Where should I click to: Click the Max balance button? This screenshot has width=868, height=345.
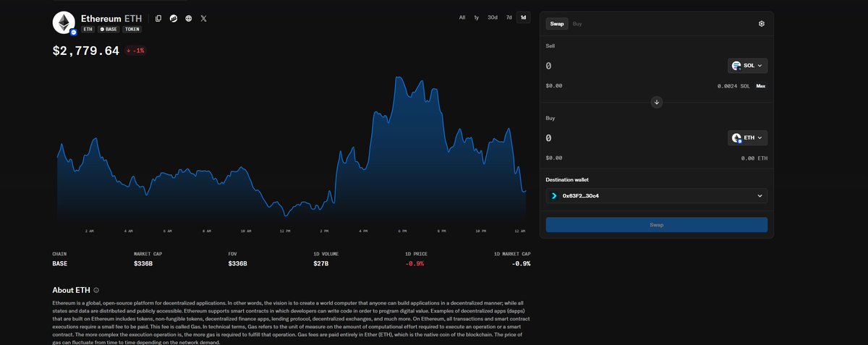click(761, 86)
